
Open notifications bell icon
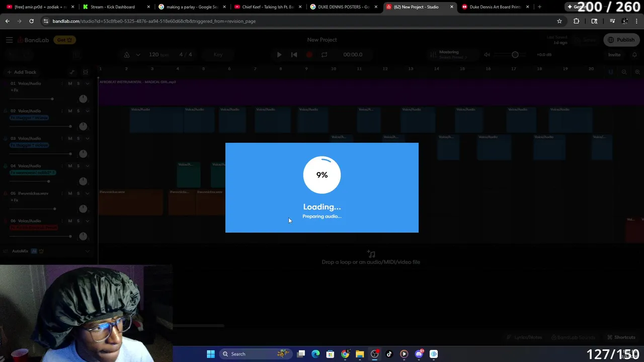tap(634, 55)
